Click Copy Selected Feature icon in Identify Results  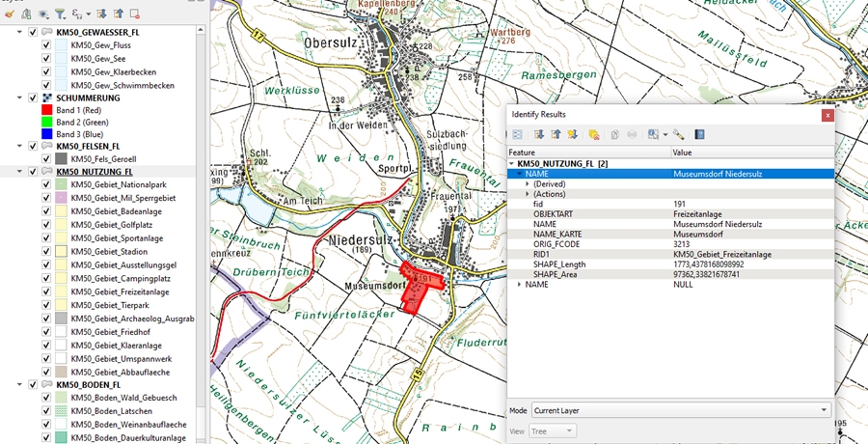click(615, 135)
